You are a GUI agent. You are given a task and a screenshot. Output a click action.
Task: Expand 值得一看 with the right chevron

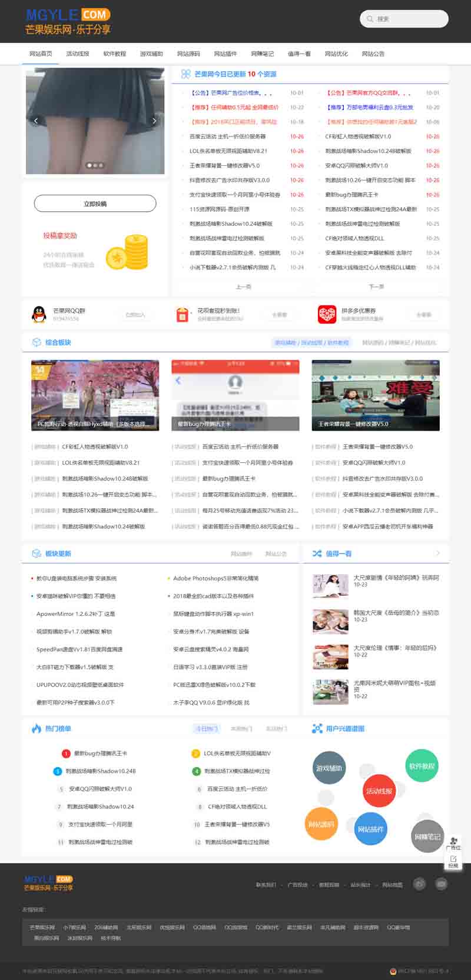[437, 554]
